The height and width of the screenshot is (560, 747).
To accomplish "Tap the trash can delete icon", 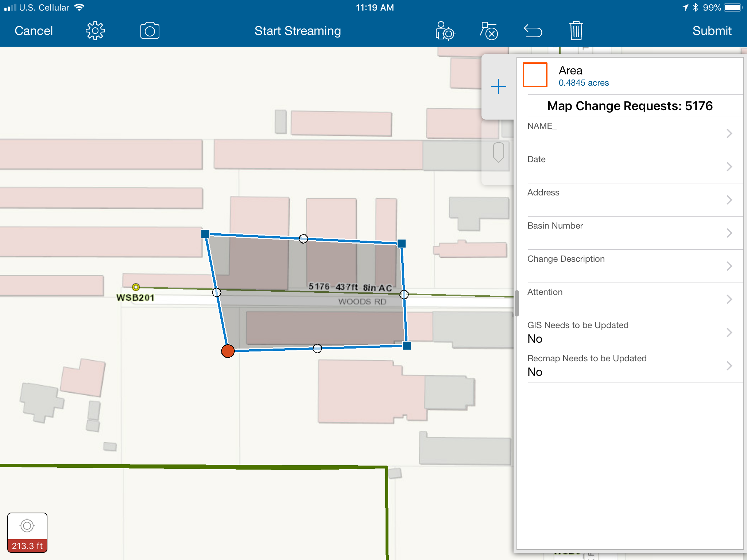I will [x=576, y=31].
